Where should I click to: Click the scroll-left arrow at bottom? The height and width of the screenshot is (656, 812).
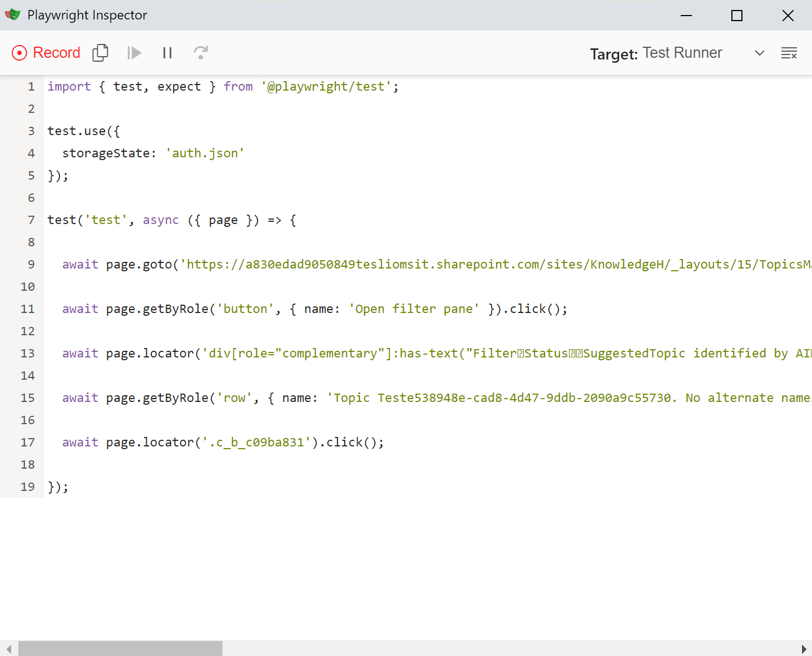(x=8, y=649)
